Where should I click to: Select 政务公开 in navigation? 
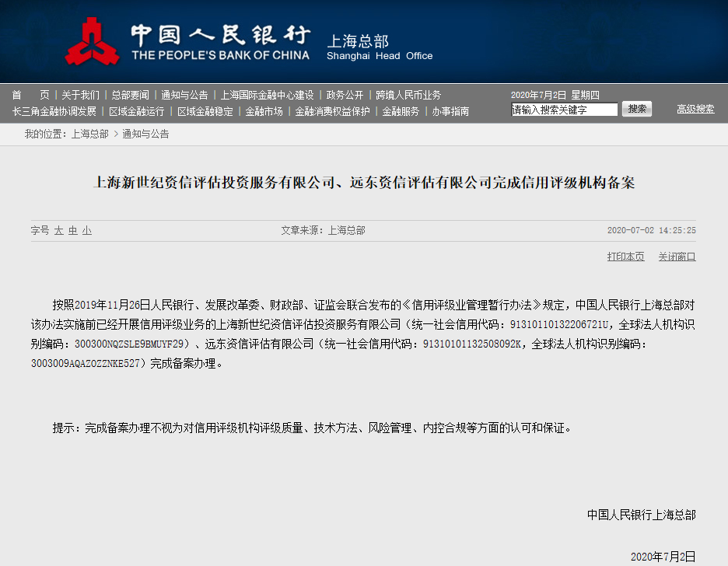[x=345, y=95]
